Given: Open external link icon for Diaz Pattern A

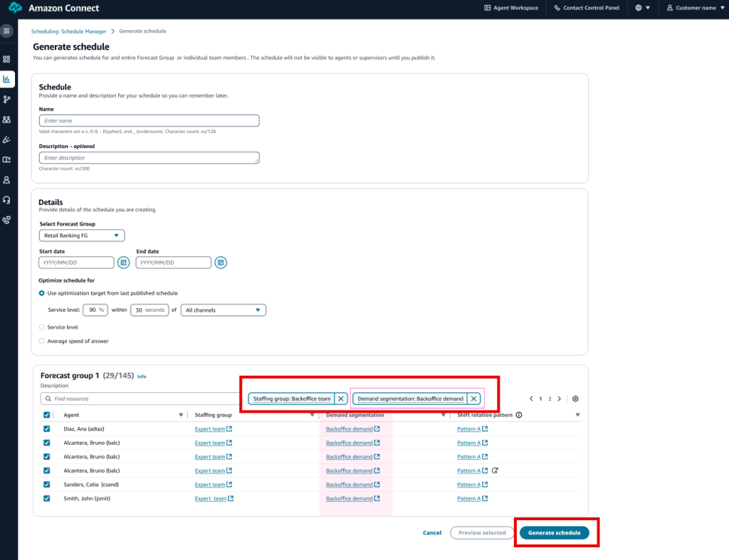Looking at the screenshot, I should [x=485, y=429].
